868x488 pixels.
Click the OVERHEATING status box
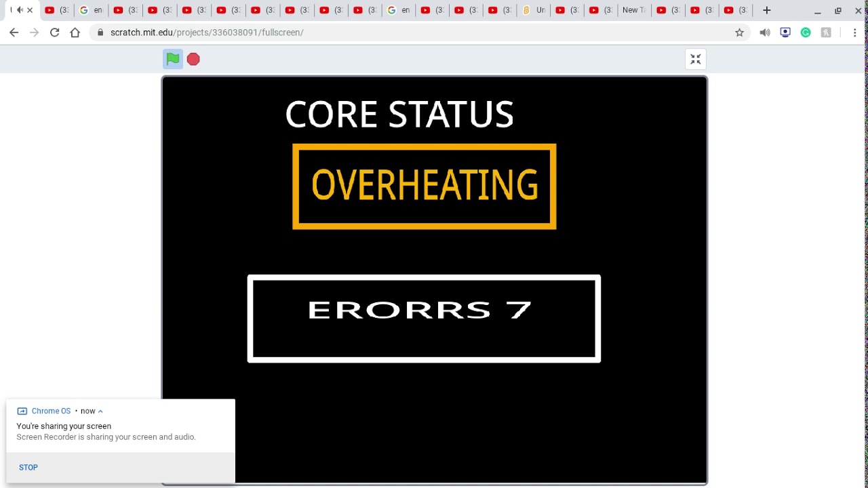[425, 186]
